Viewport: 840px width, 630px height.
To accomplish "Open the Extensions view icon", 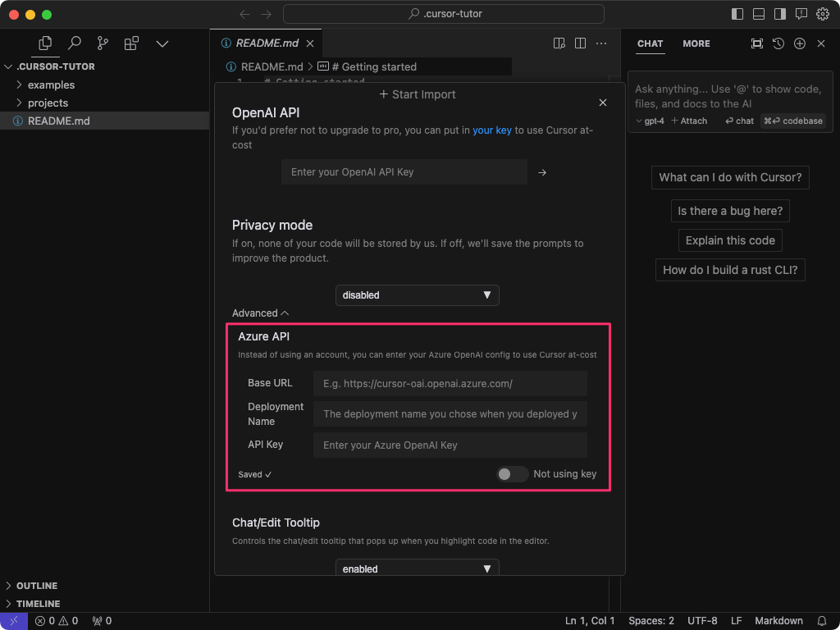I will (x=131, y=43).
